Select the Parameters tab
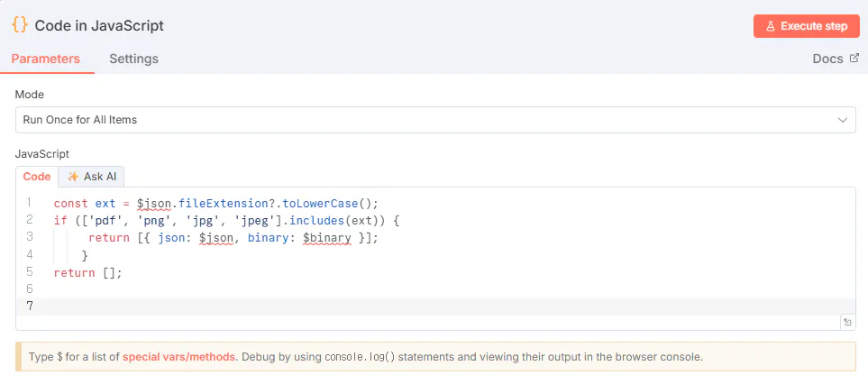This screenshot has height=384, width=868. point(45,59)
